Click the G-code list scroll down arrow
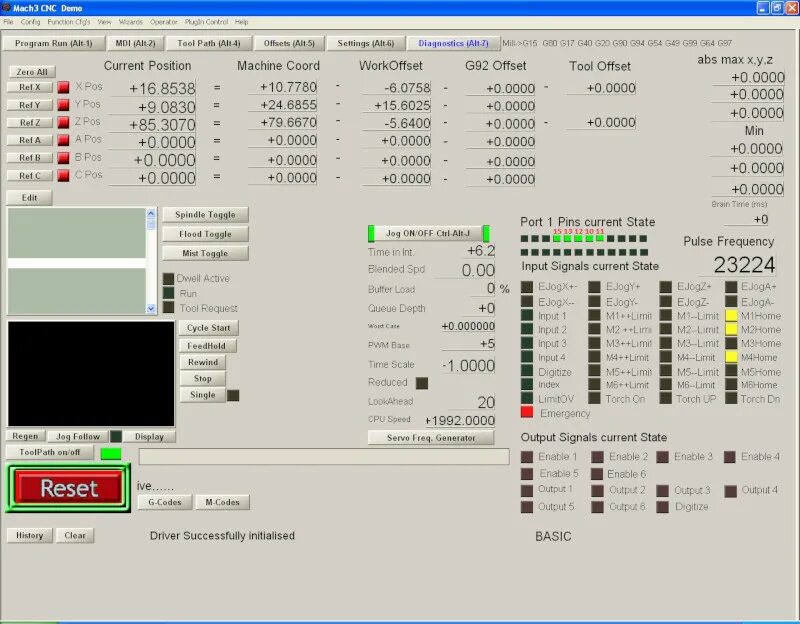Screen dimensions: 800x624 [x=151, y=308]
